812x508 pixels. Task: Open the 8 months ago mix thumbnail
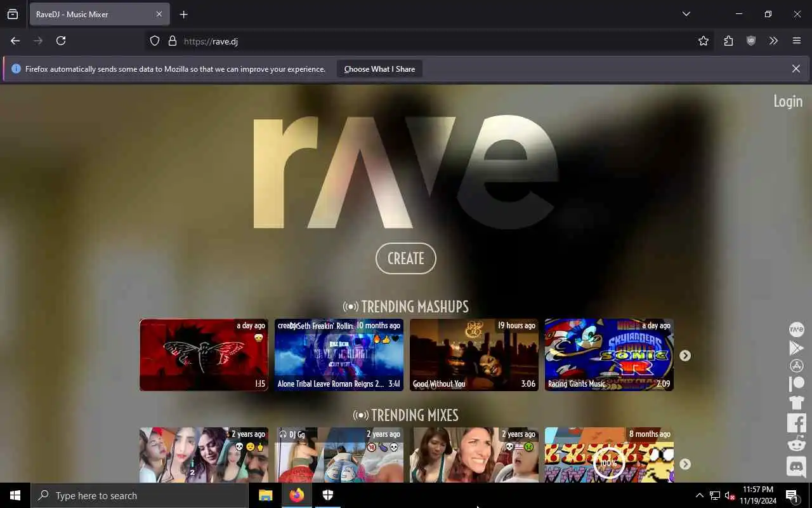(x=609, y=455)
